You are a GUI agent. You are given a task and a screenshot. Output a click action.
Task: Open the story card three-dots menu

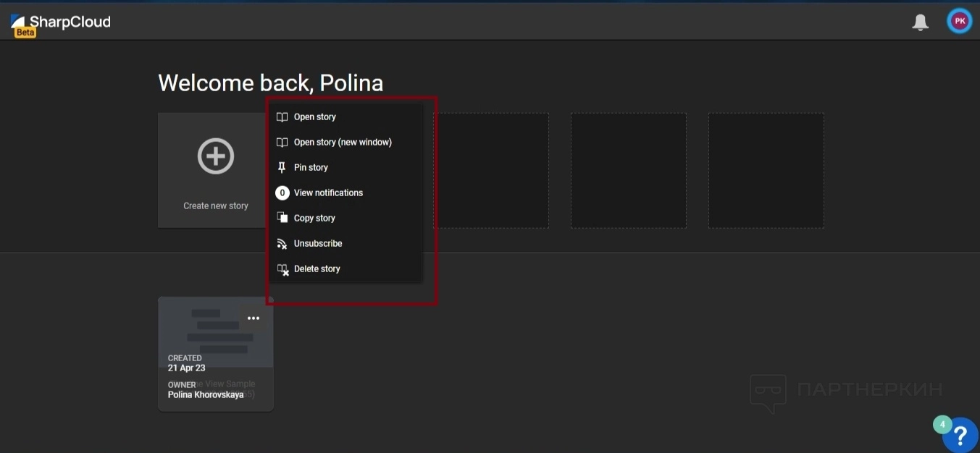pos(254,318)
